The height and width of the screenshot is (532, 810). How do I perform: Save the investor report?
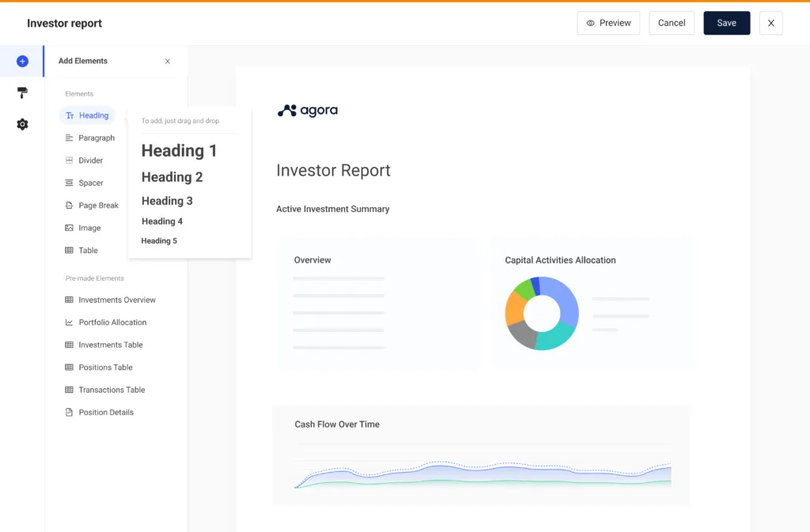(x=726, y=23)
